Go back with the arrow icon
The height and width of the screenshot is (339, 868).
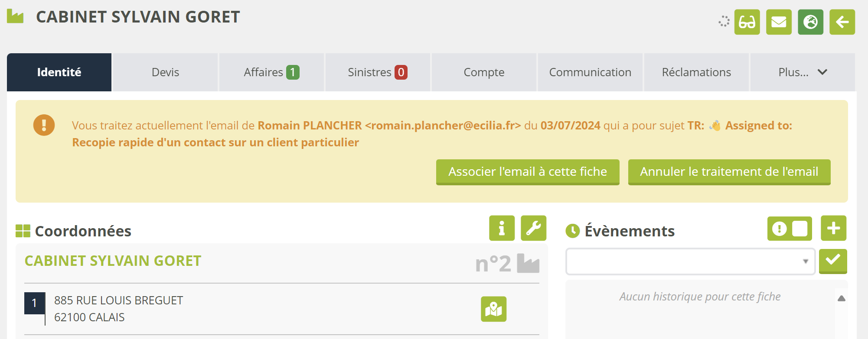pyautogui.click(x=842, y=22)
